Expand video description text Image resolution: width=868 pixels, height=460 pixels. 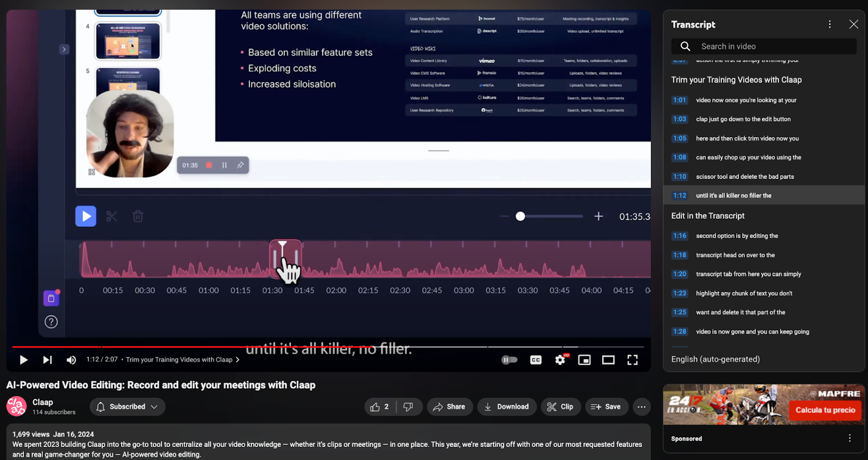click(328, 444)
